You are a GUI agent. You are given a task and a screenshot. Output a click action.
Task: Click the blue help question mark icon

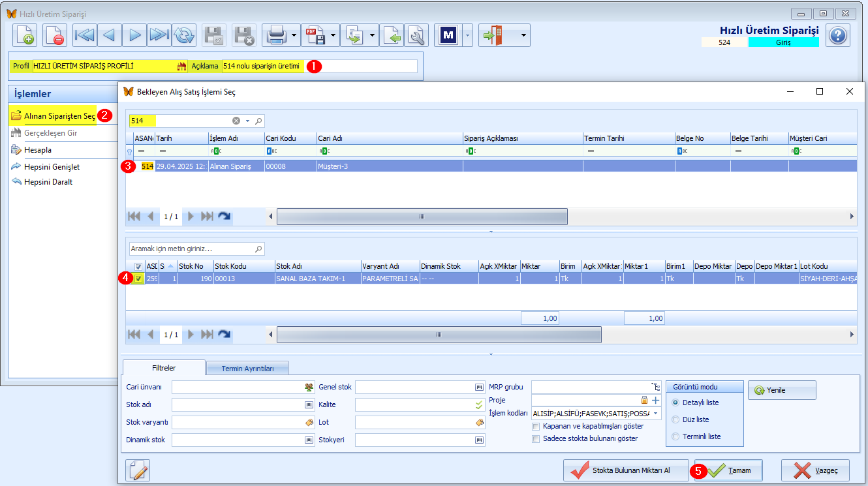click(x=837, y=35)
